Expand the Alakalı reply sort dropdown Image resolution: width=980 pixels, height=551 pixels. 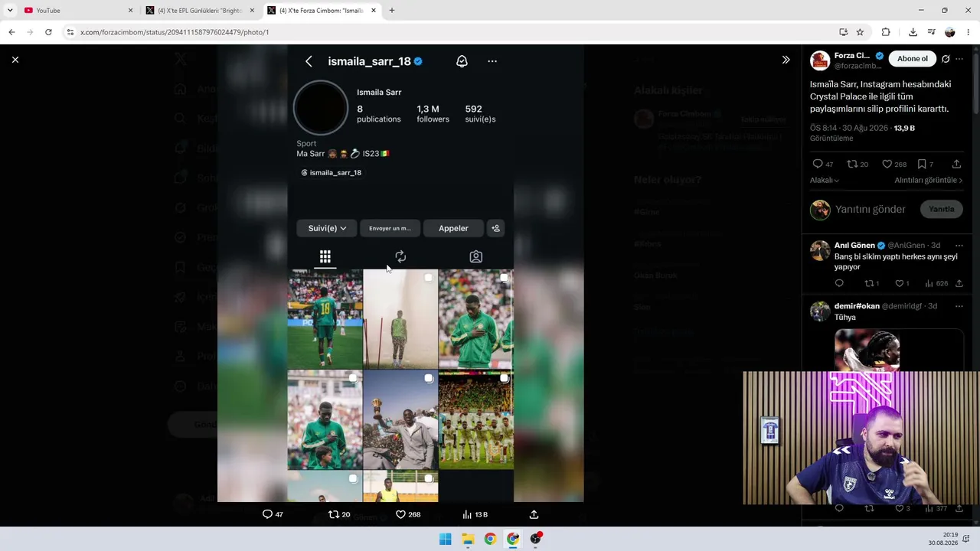(825, 180)
